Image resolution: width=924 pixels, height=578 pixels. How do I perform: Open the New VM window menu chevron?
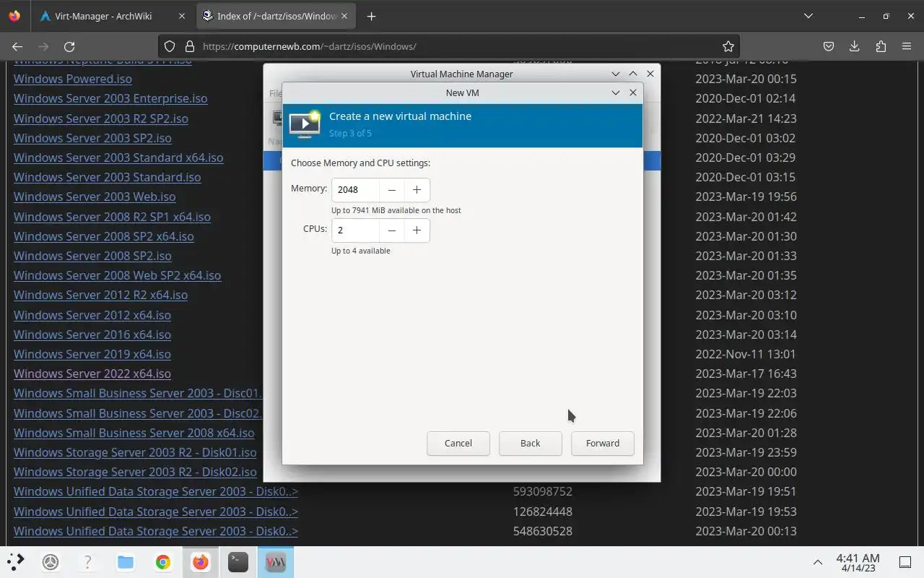pyautogui.click(x=616, y=92)
